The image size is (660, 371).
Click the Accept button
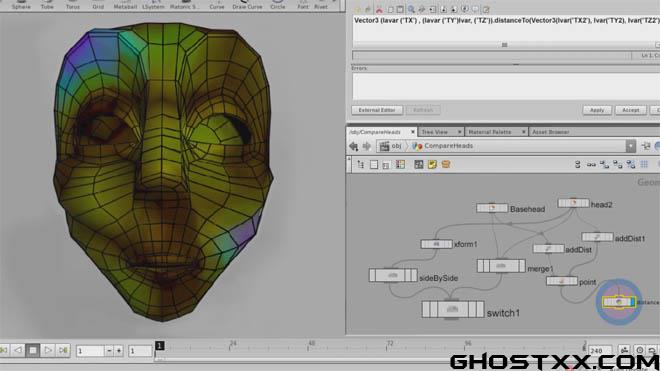pos(631,110)
